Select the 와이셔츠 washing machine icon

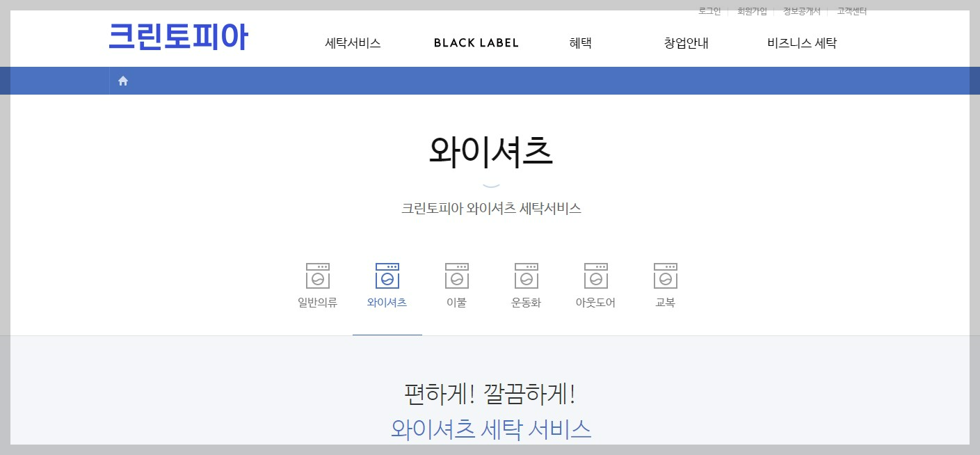pyautogui.click(x=387, y=276)
